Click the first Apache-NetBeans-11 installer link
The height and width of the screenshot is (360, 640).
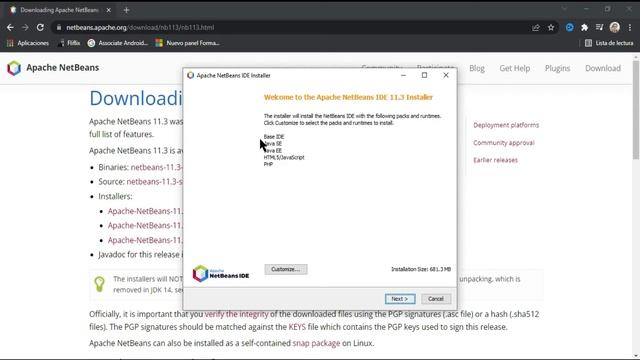[145, 211]
